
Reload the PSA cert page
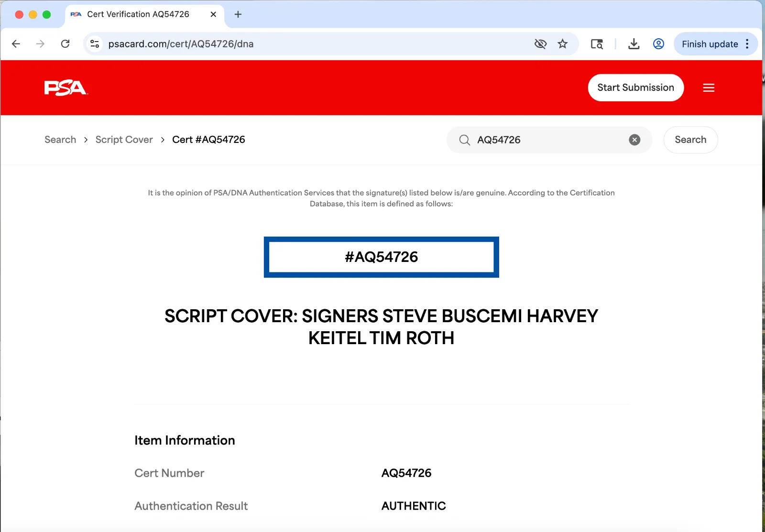(66, 44)
